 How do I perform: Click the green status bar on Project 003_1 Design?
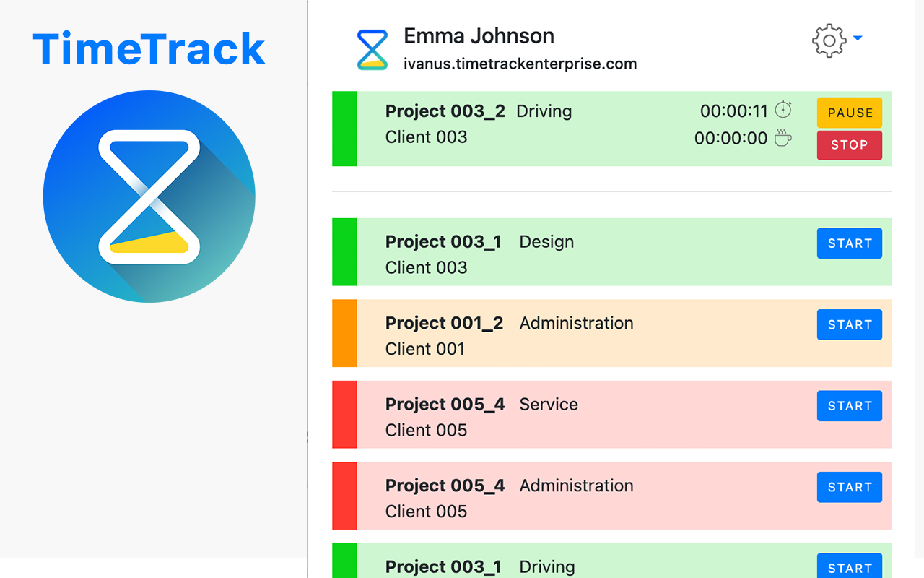[344, 251]
